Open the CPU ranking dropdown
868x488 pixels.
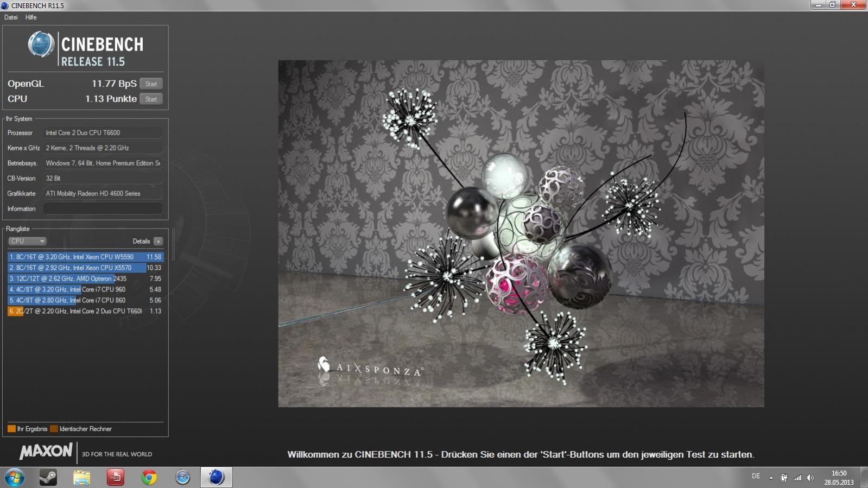click(27, 241)
